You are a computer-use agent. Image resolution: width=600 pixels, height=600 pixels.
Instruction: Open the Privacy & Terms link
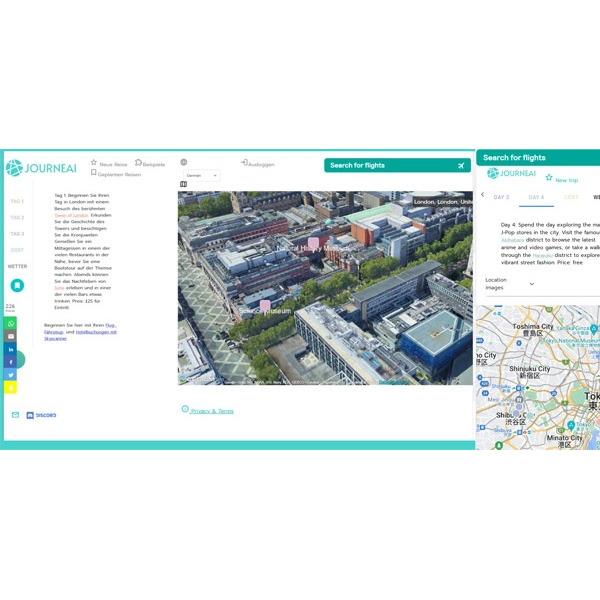(211, 411)
